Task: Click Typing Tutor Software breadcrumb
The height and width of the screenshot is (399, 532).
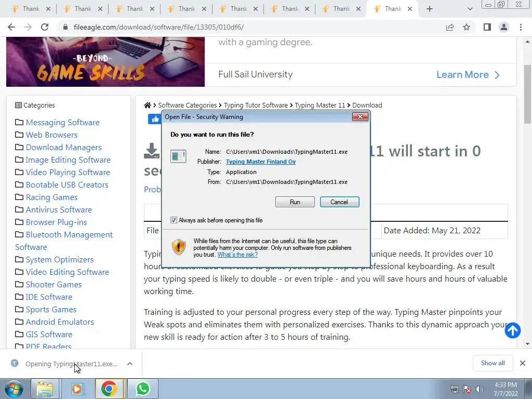Action: click(x=256, y=105)
